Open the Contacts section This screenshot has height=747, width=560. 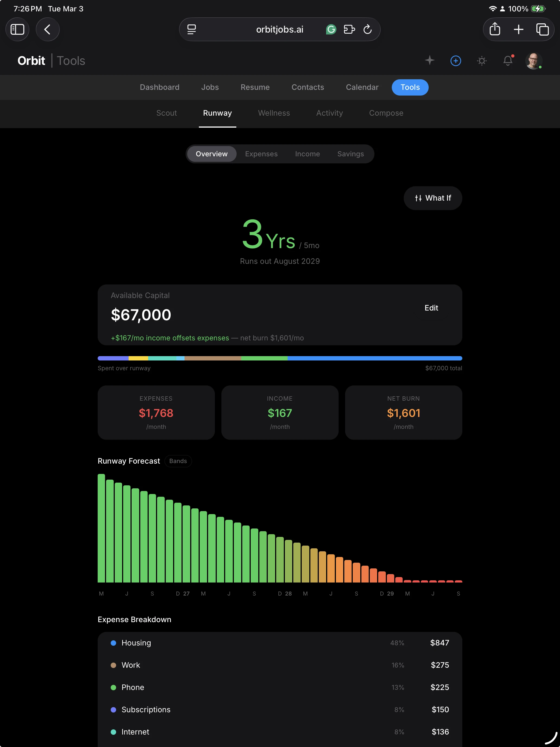click(x=307, y=87)
